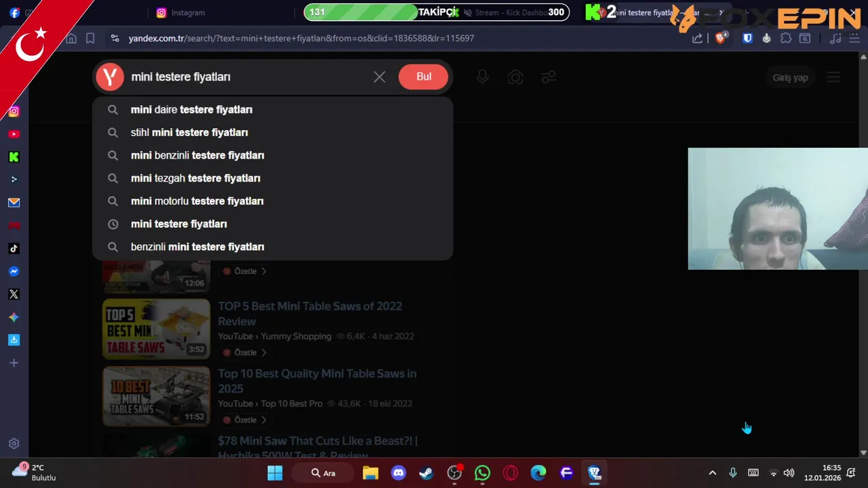Open the Windows Start menu
The height and width of the screenshot is (488, 868).
275,473
